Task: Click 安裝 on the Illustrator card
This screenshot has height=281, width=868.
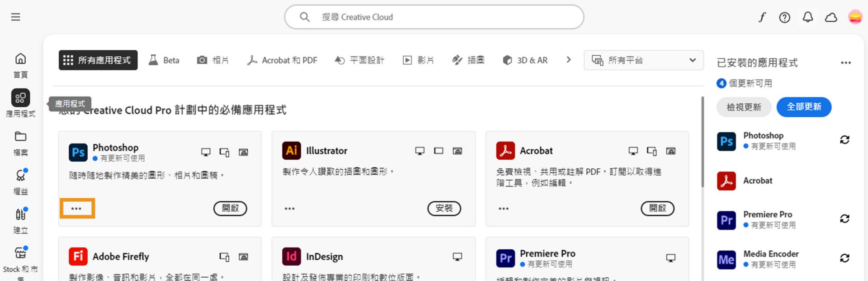Action: (444, 209)
